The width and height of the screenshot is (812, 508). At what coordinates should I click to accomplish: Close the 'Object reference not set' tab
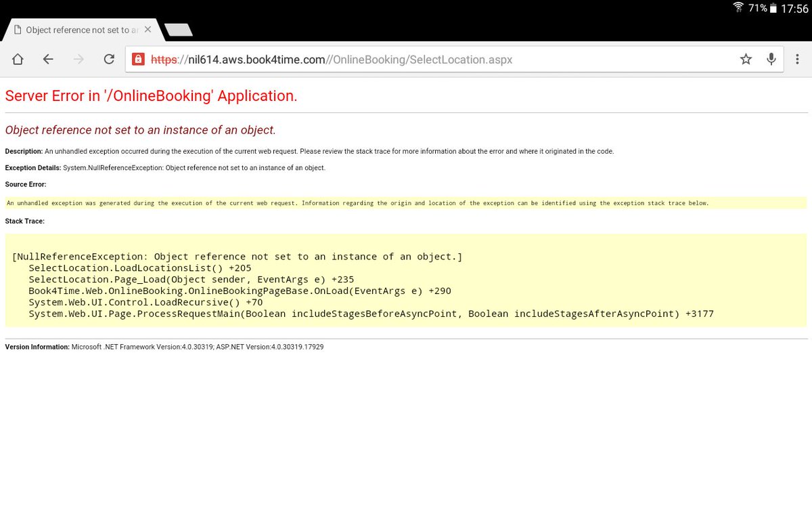[x=148, y=30]
